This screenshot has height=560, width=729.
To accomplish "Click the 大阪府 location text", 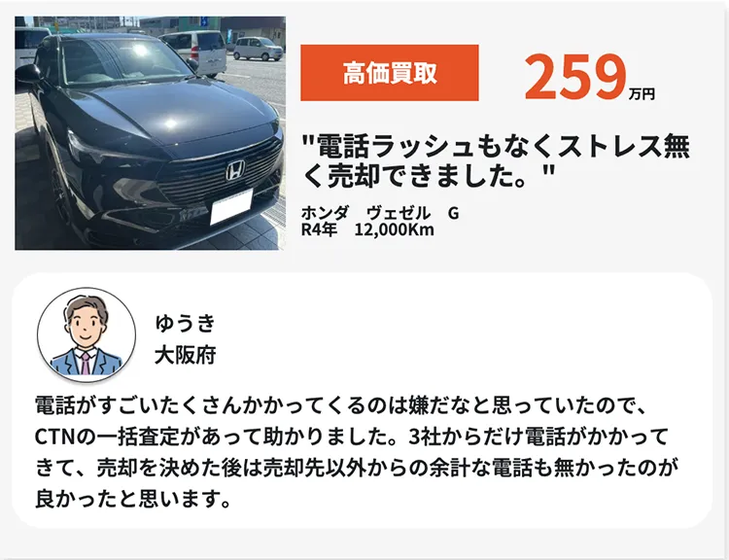I will pos(185,356).
